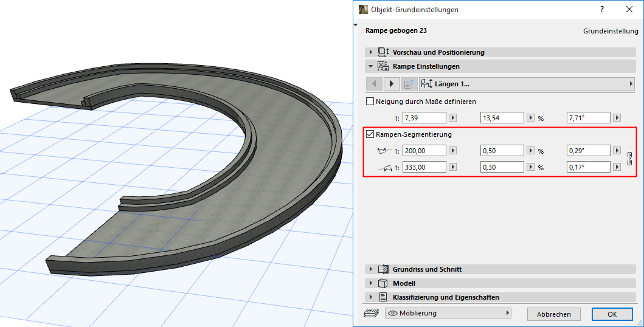Open arrow next to 200,00 field
Image resolution: width=644 pixels, height=327 pixels.
452,151
